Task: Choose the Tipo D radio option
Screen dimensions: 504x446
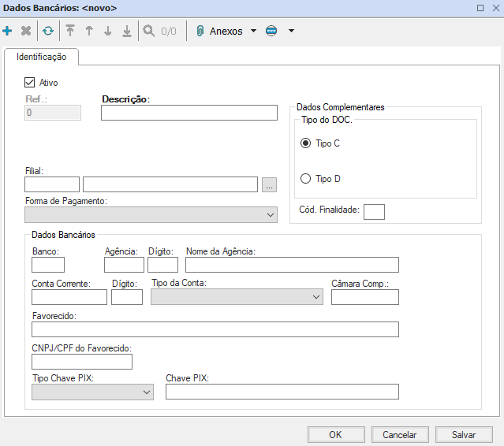Action: [306, 179]
